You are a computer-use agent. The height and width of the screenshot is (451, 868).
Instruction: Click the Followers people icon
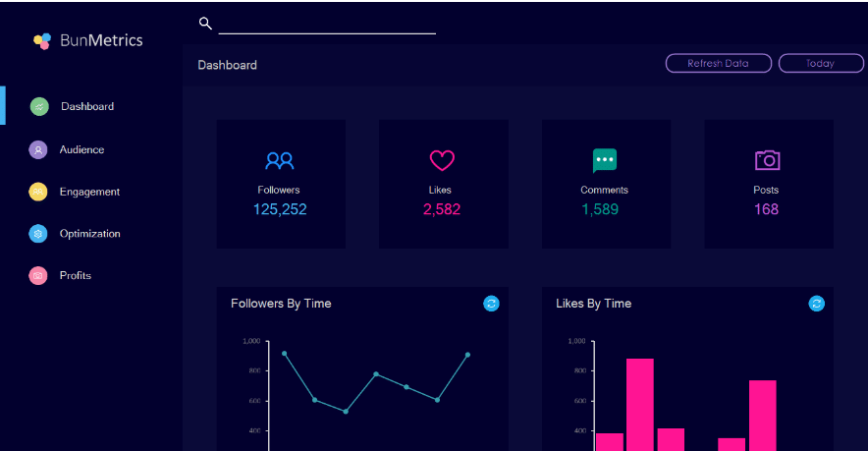point(279,160)
